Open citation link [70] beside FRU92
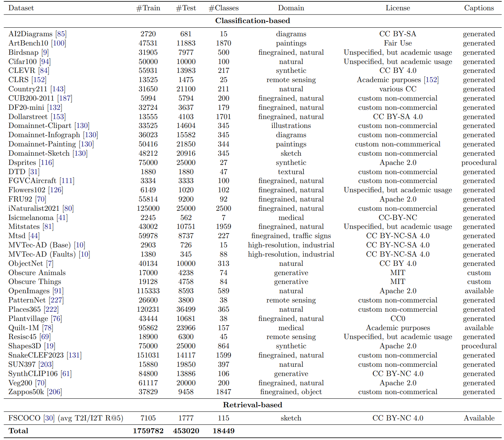 tap(41, 199)
